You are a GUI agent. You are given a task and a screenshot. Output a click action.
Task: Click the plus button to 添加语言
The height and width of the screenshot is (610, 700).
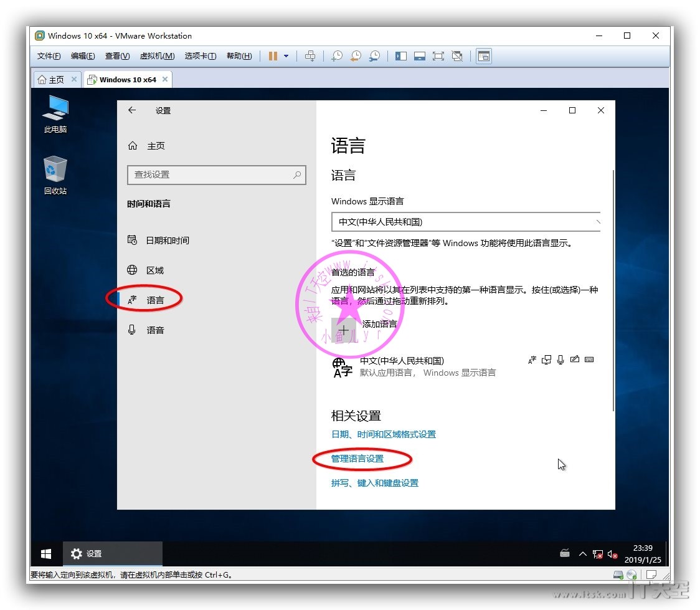pyautogui.click(x=343, y=330)
